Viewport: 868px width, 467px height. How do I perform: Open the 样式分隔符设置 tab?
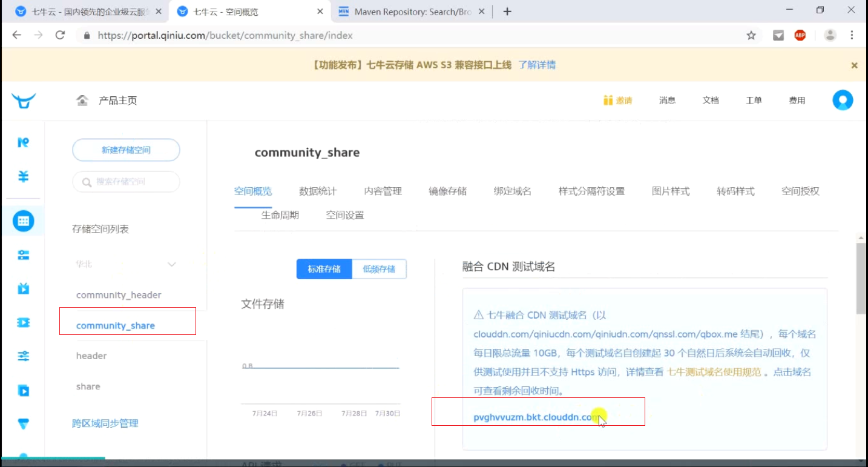tap(591, 191)
